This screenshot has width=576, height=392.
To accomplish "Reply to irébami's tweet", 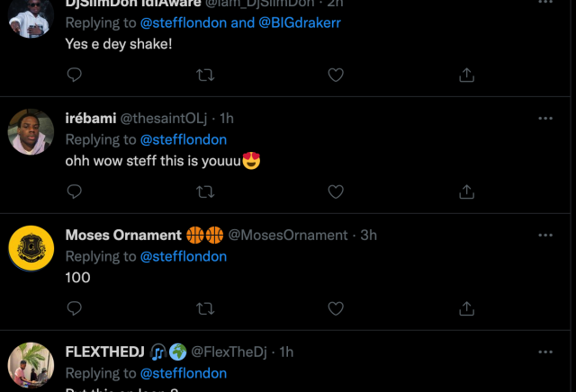I will tap(75, 192).
